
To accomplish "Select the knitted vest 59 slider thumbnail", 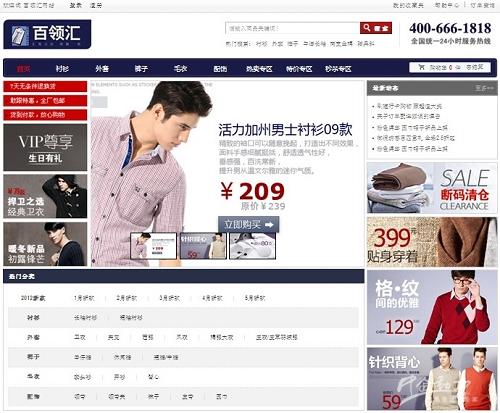I will tap(203, 246).
